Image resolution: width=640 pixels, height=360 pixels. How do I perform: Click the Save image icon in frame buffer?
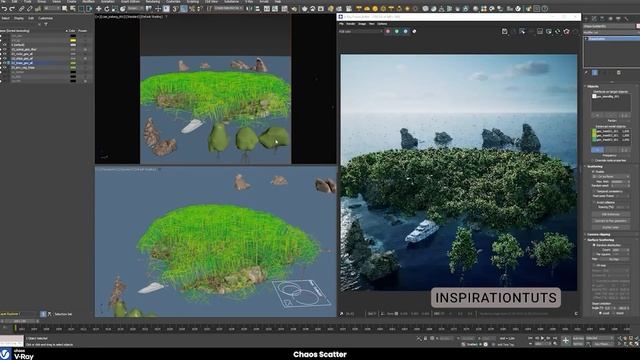(x=504, y=31)
